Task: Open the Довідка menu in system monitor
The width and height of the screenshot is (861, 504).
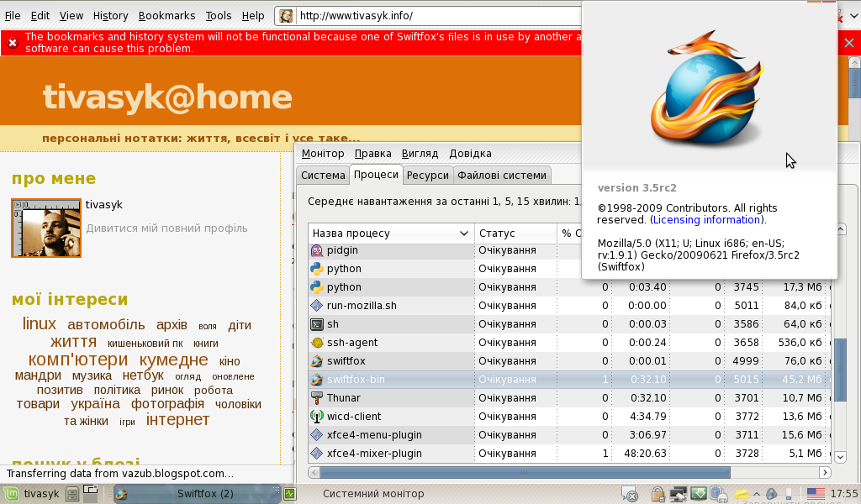Action: pyautogui.click(x=470, y=154)
